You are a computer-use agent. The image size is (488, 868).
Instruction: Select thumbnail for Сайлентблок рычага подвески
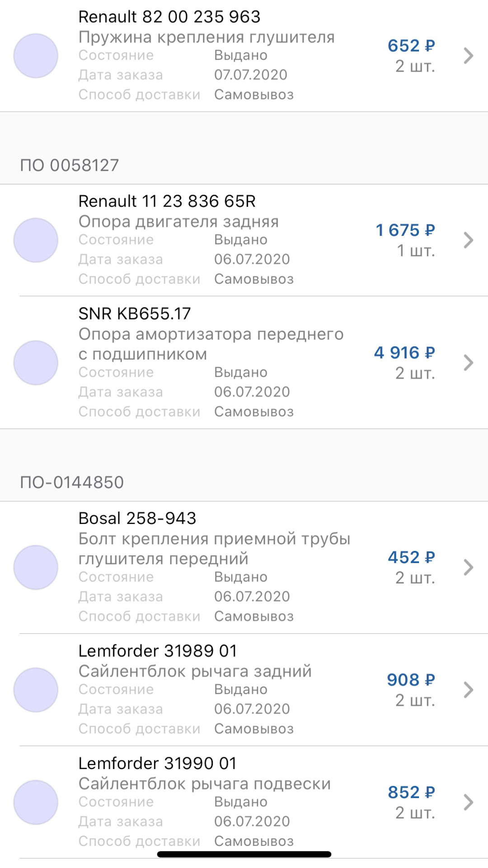(36, 802)
